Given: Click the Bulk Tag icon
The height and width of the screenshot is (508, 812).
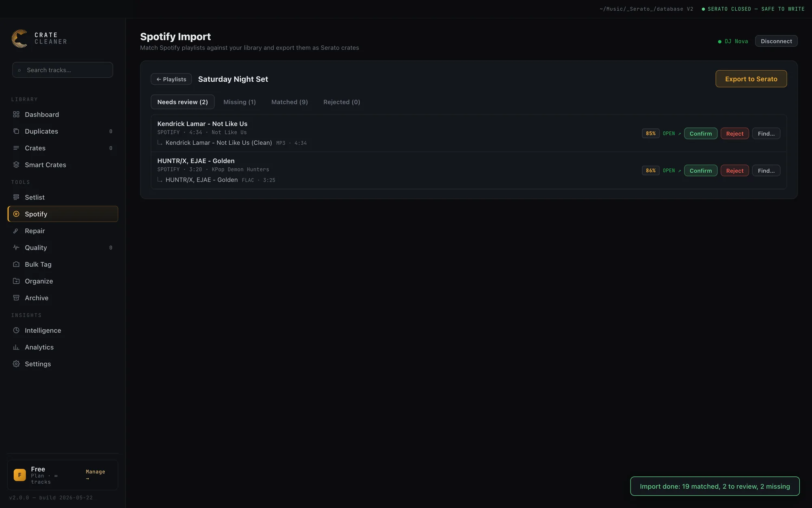Looking at the screenshot, I should (x=16, y=264).
